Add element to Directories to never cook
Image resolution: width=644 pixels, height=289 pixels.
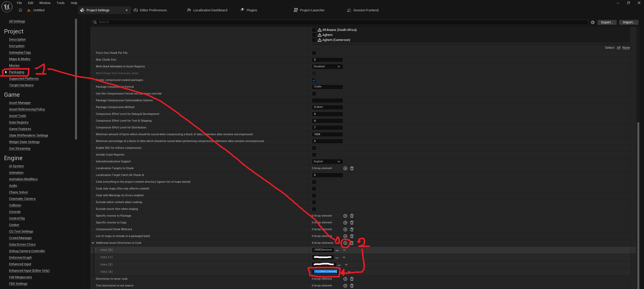point(345,279)
